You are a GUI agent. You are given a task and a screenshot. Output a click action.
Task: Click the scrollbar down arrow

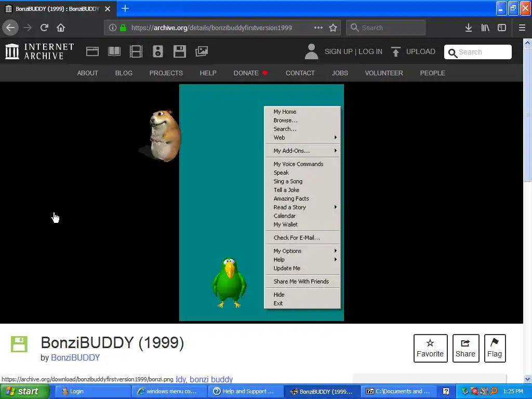pyautogui.click(x=528, y=379)
